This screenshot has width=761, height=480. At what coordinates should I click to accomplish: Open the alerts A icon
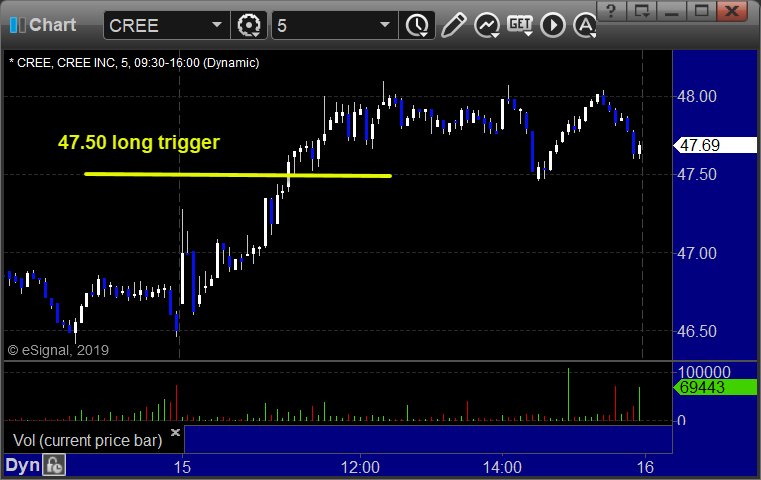pos(585,25)
